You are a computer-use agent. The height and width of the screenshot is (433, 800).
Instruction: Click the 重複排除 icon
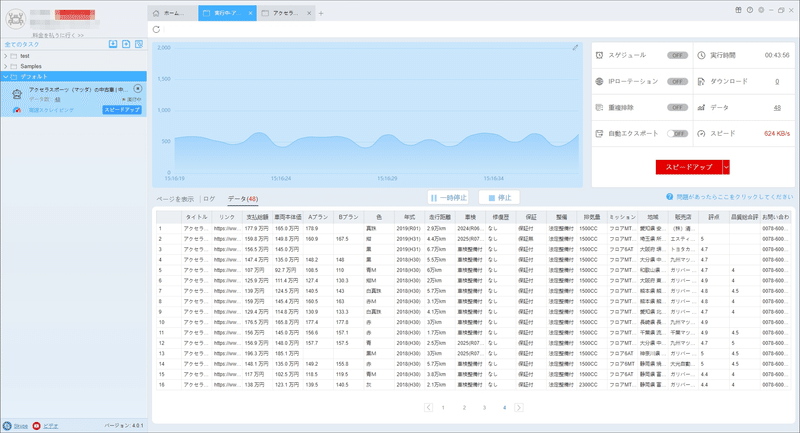599,108
